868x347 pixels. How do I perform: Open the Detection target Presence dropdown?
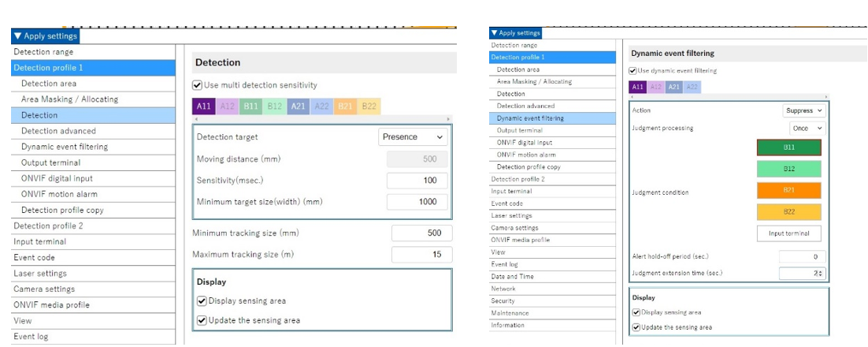413,137
